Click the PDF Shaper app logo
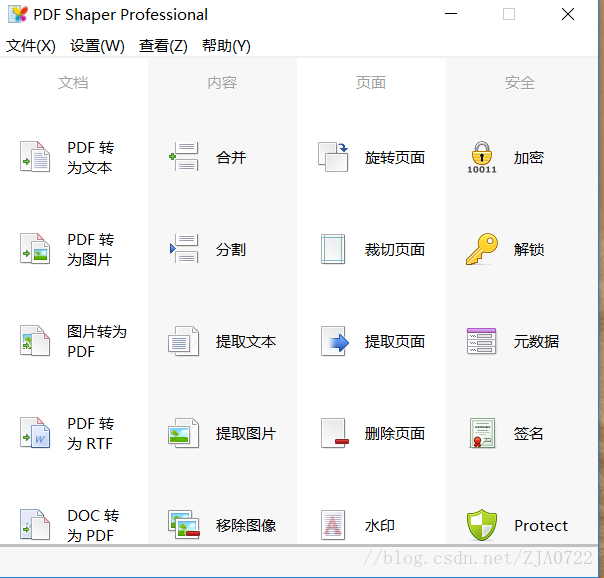Viewport: 604px width, 578px height. (x=18, y=15)
